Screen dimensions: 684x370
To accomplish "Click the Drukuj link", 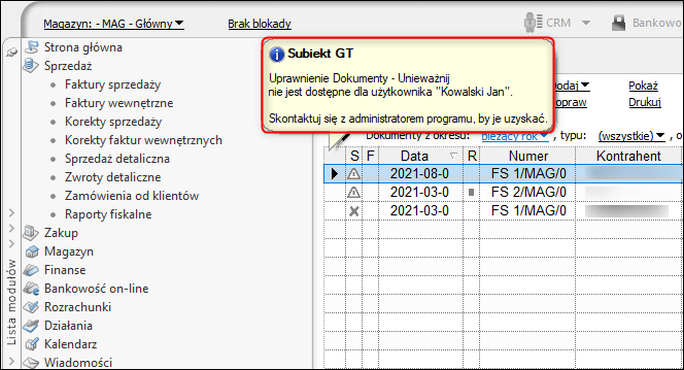I will point(645,102).
